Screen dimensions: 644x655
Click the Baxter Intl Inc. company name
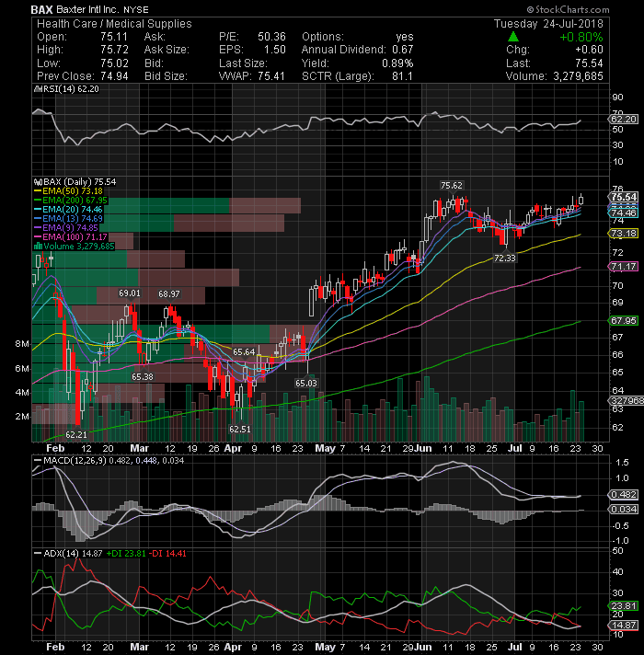tap(86, 9)
